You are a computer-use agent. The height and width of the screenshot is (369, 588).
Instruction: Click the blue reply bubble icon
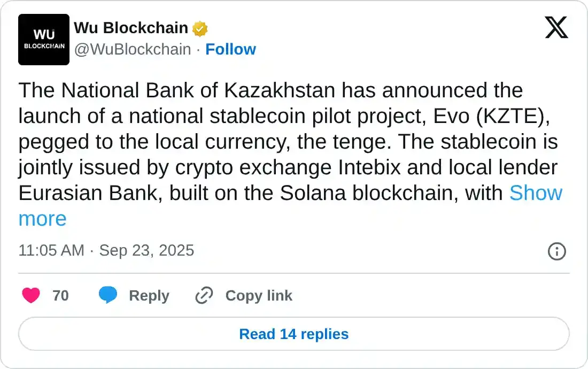pyautogui.click(x=108, y=295)
